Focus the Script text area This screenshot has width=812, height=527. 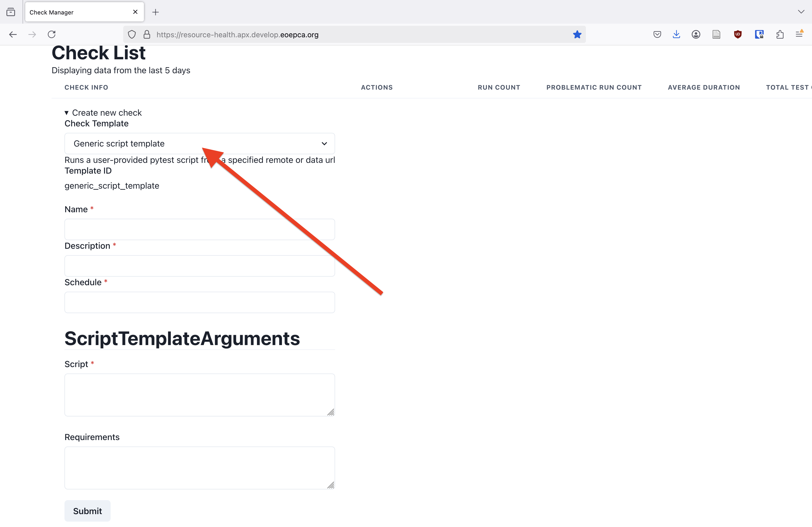(x=200, y=395)
